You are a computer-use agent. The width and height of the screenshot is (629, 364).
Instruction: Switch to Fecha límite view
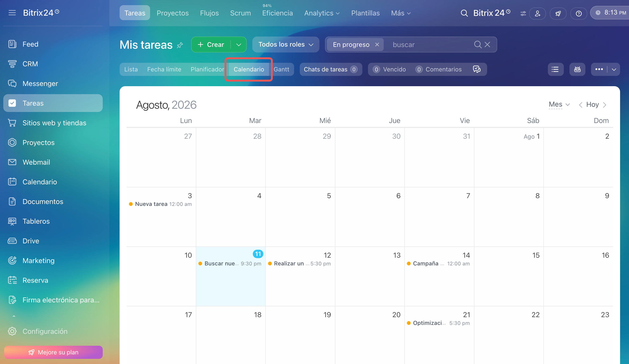point(164,69)
